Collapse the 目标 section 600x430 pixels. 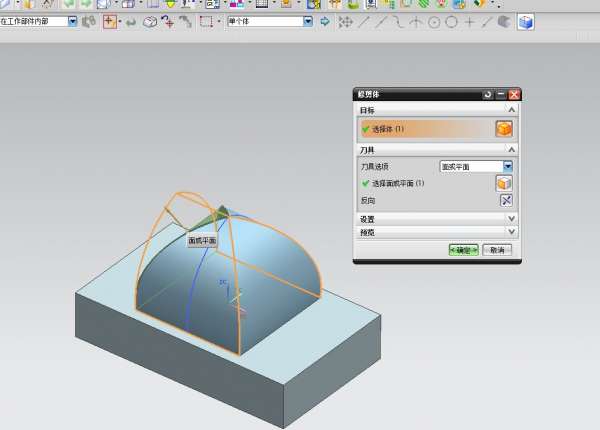(511, 110)
